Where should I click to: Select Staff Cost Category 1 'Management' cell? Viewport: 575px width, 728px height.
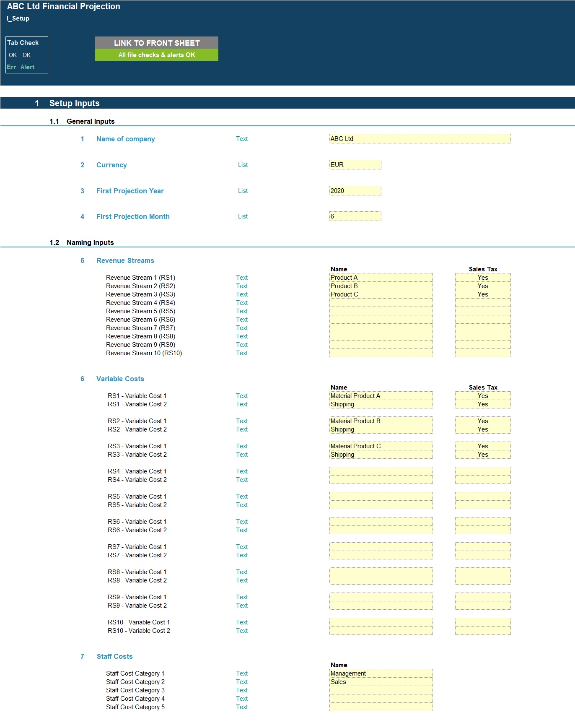pyautogui.click(x=381, y=673)
